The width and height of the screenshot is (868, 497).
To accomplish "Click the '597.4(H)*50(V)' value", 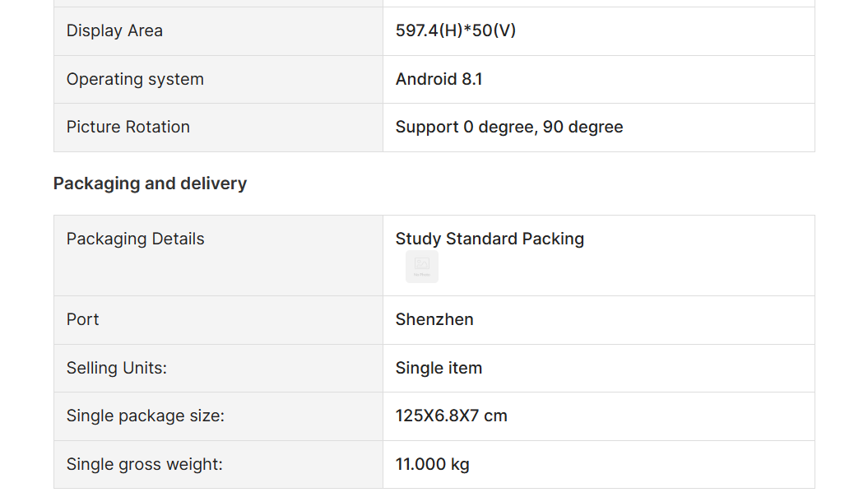I will (456, 31).
